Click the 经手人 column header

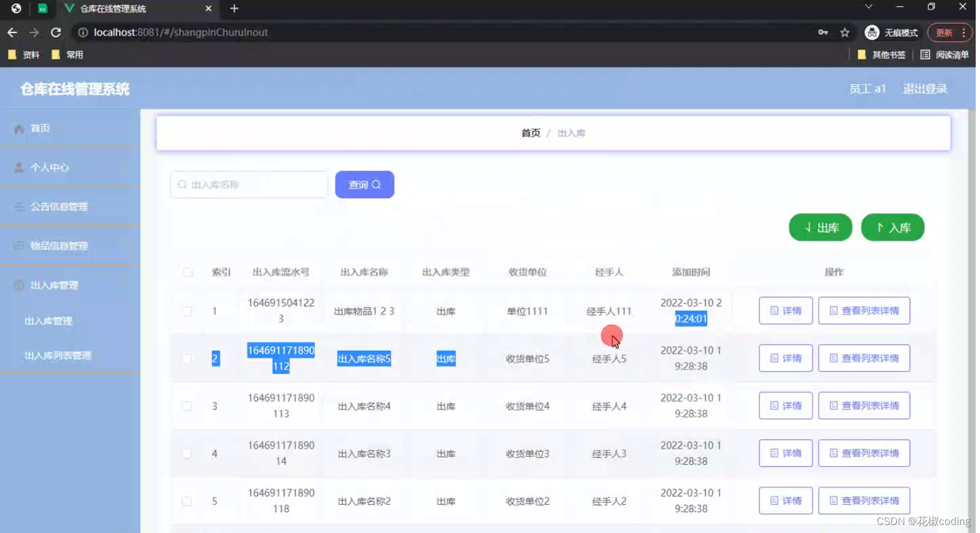pos(609,272)
